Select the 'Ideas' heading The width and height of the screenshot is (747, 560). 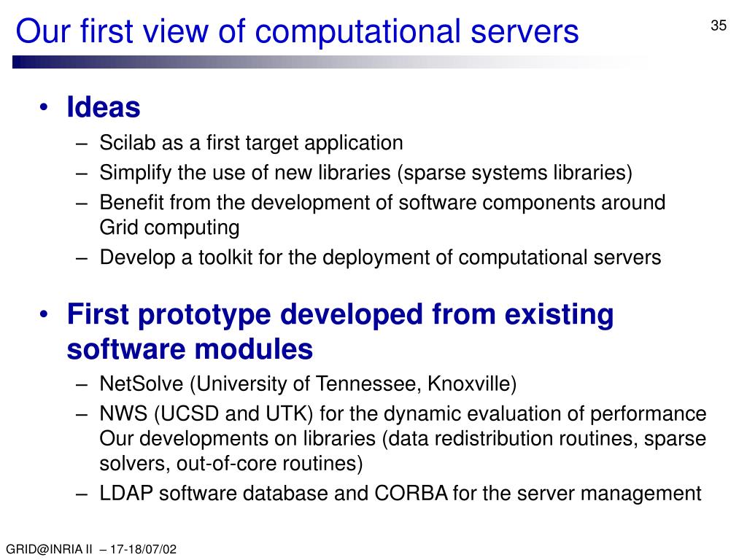coord(104,106)
